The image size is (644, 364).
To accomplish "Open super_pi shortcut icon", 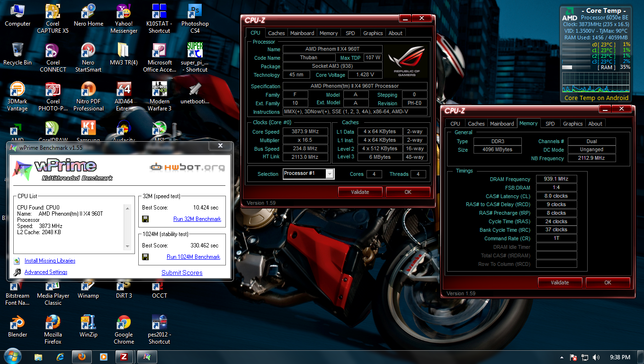I will click(x=195, y=57).
